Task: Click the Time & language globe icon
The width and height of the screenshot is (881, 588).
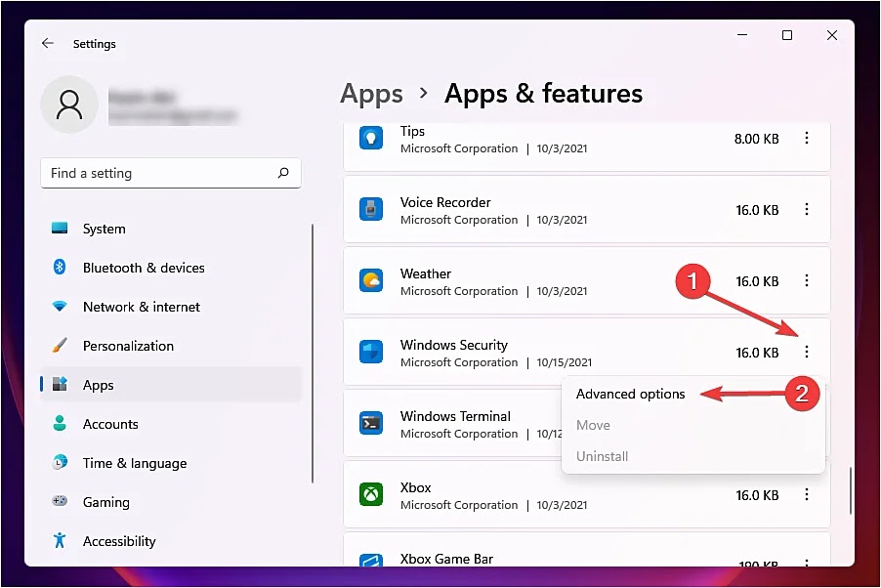Action: (x=60, y=462)
